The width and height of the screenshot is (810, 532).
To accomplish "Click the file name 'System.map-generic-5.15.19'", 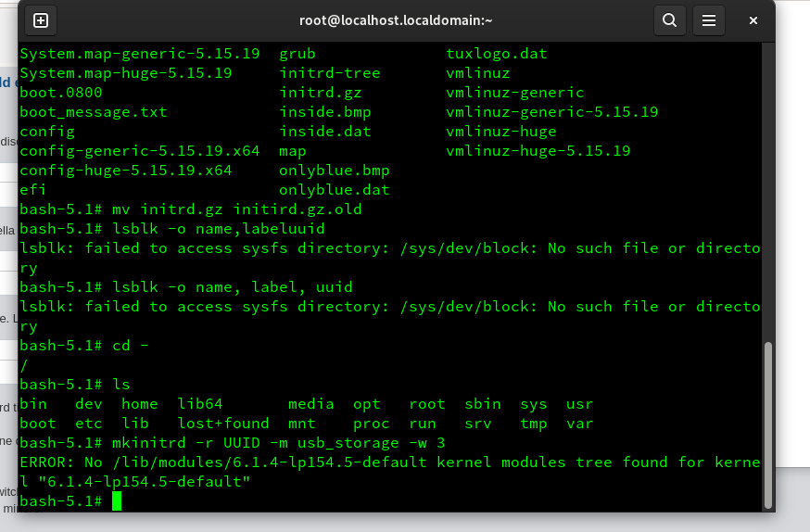I will click(140, 54).
